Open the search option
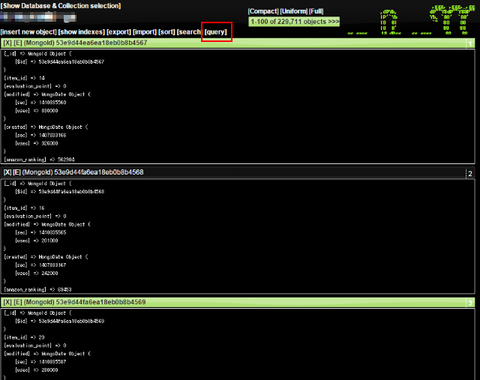The height and width of the screenshot is (380, 480). point(189,32)
